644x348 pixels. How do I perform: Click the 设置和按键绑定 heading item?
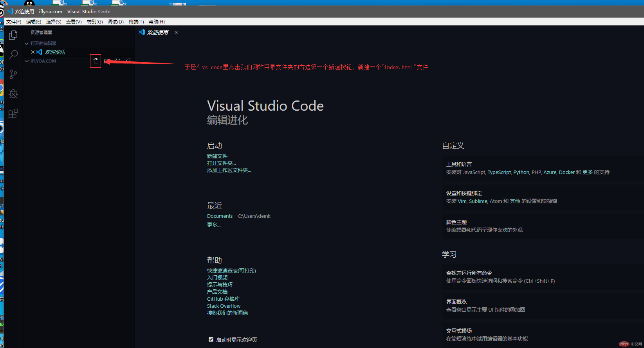[x=464, y=193]
